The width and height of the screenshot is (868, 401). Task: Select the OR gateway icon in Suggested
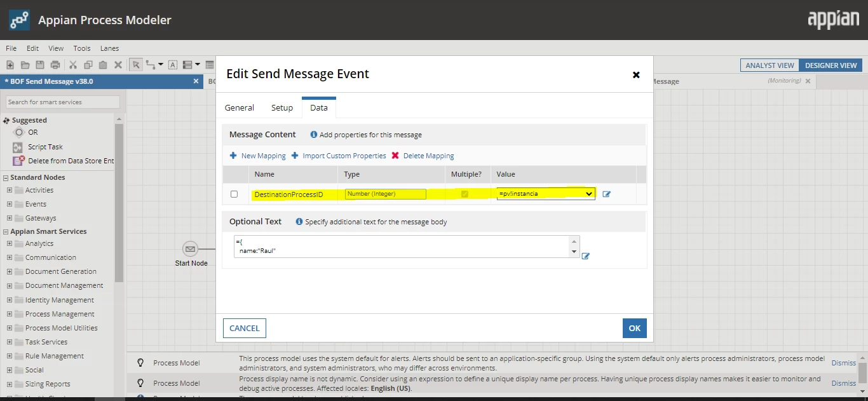click(x=18, y=132)
